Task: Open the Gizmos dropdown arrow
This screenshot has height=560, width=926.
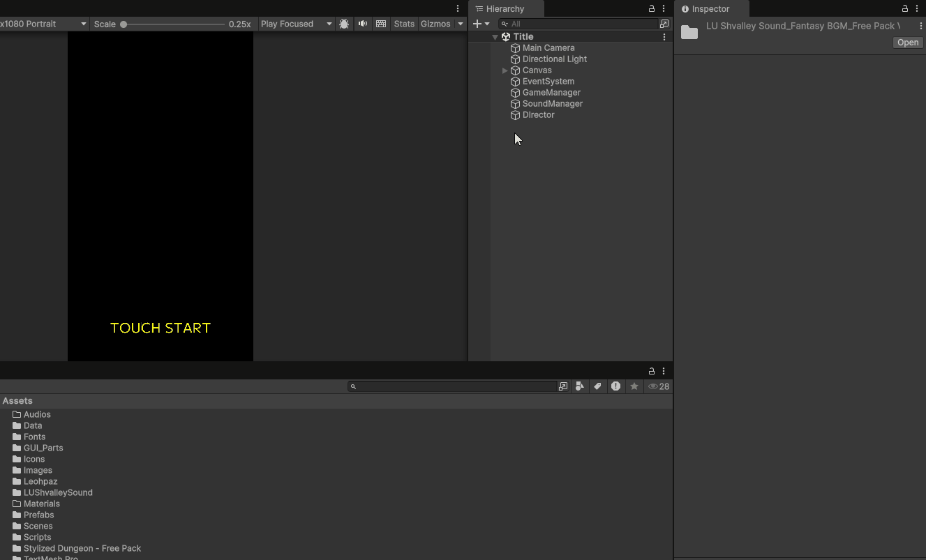Action: [461, 24]
